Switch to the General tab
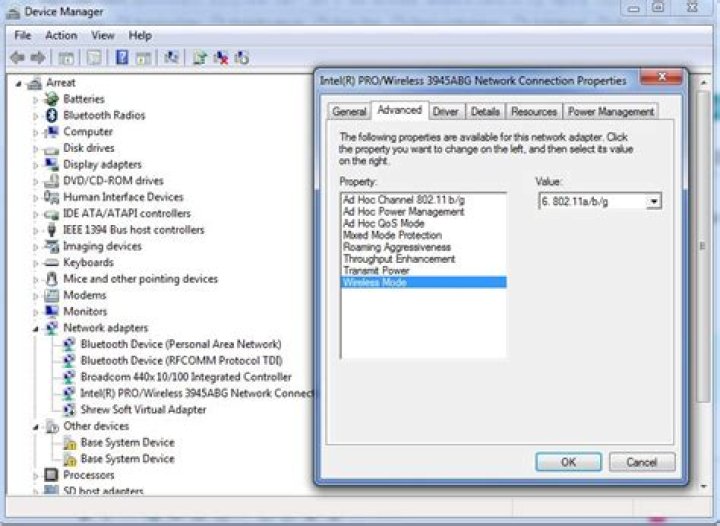This screenshot has height=526, width=720. coord(349,112)
